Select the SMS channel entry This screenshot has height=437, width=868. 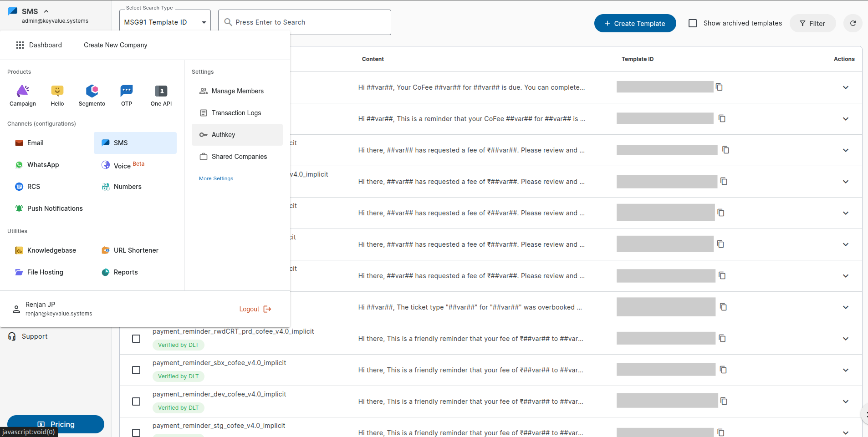[x=135, y=143]
